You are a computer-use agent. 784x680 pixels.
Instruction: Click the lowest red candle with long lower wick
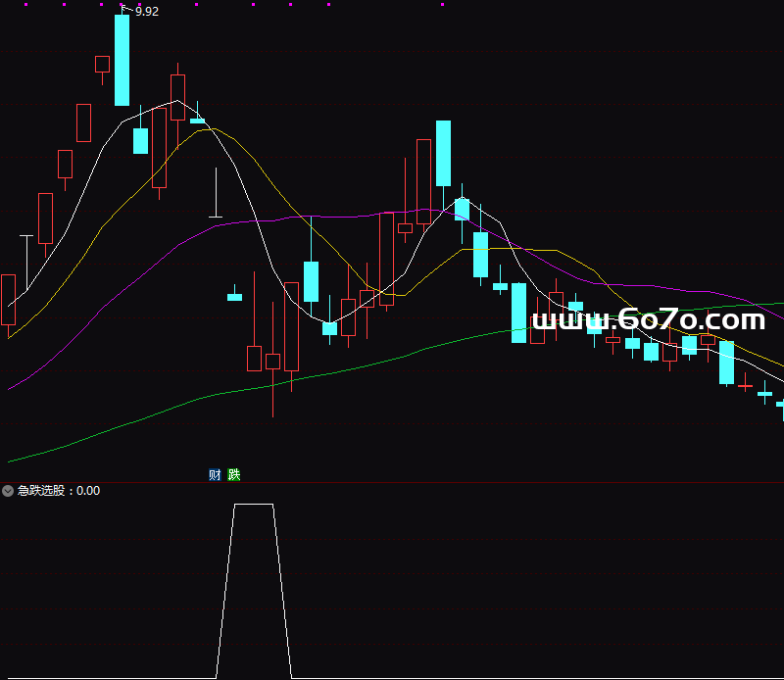tap(272, 362)
